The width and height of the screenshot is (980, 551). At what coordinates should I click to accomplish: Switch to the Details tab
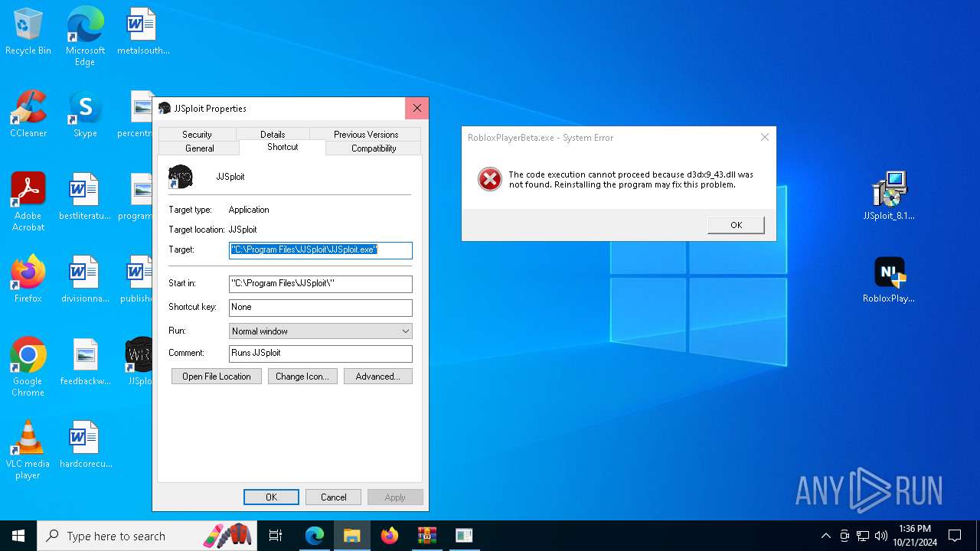point(273,134)
